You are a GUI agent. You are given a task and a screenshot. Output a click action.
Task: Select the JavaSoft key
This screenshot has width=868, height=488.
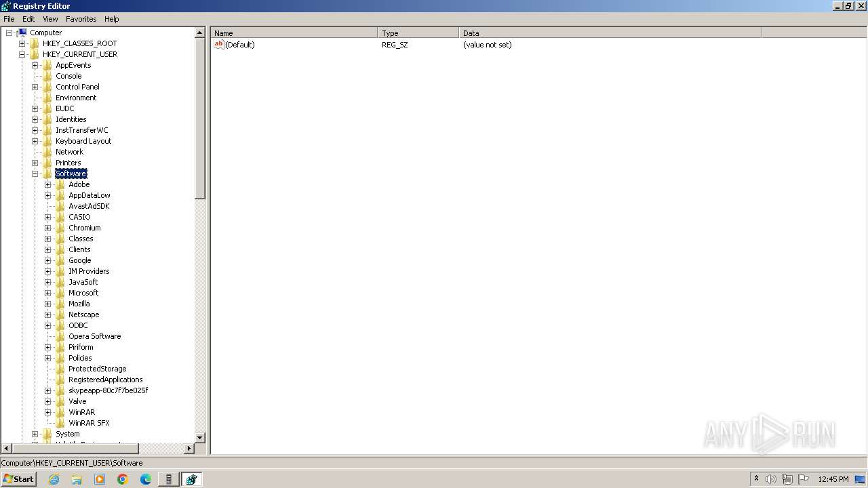tap(83, 282)
